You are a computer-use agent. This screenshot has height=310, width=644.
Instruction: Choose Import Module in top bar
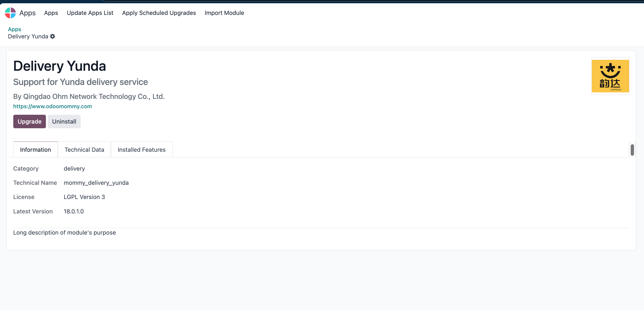[224, 13]
